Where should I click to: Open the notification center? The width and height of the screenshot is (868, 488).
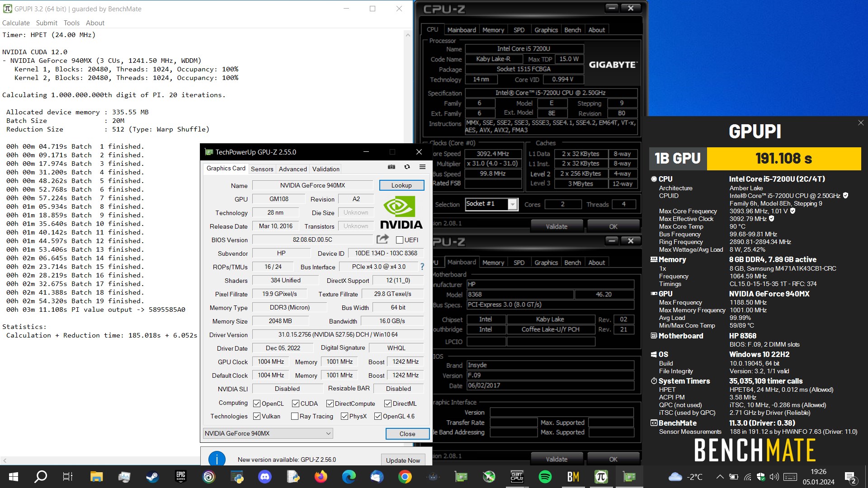(850, 477)
